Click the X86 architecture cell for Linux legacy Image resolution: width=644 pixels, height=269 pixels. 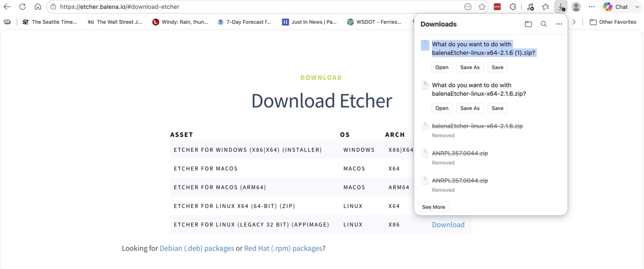click(394, 225)
